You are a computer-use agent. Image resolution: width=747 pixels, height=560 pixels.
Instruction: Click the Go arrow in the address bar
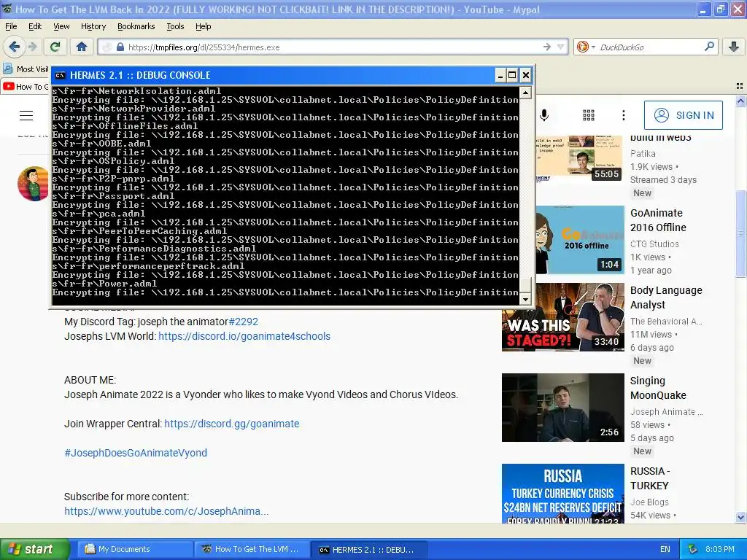(547, 47)
